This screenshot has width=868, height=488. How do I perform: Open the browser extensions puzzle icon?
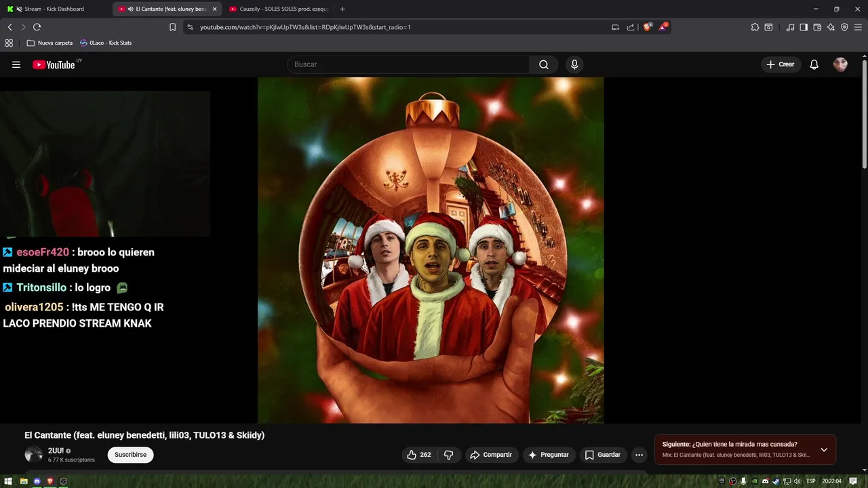click(755, 27)
